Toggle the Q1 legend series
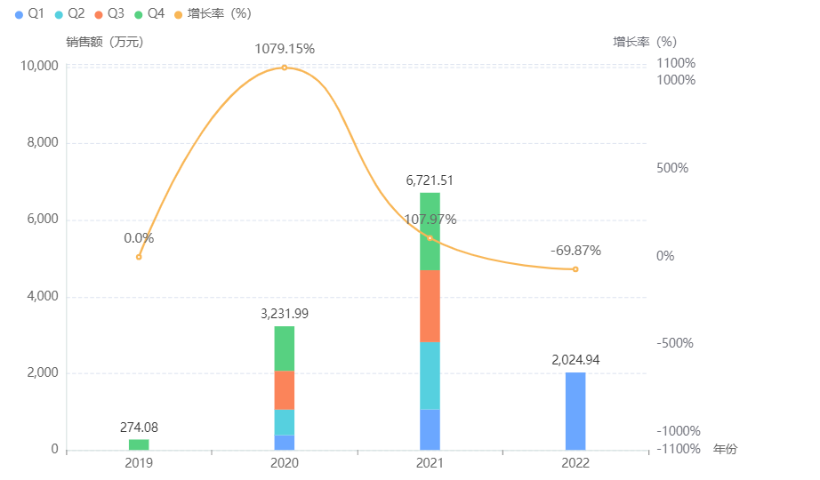The image size is (820, 480). (x=28, y=14)
